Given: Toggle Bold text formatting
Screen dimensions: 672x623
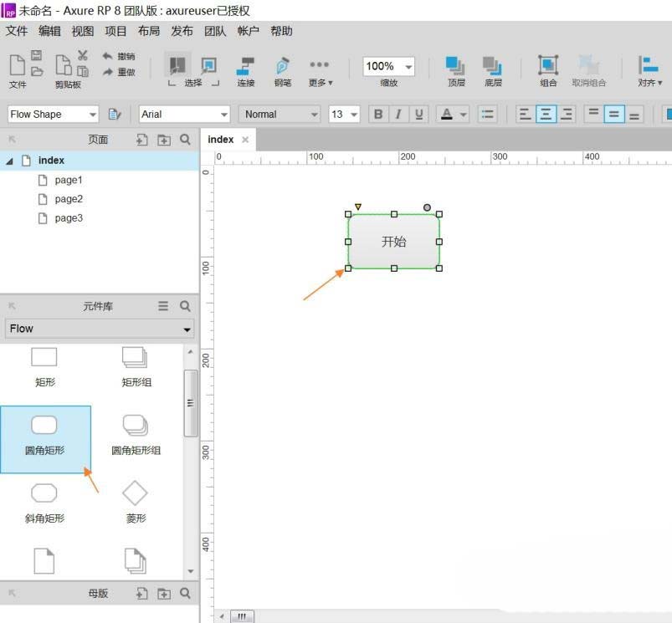Looking at the screenshot, I should coord(378,115).
